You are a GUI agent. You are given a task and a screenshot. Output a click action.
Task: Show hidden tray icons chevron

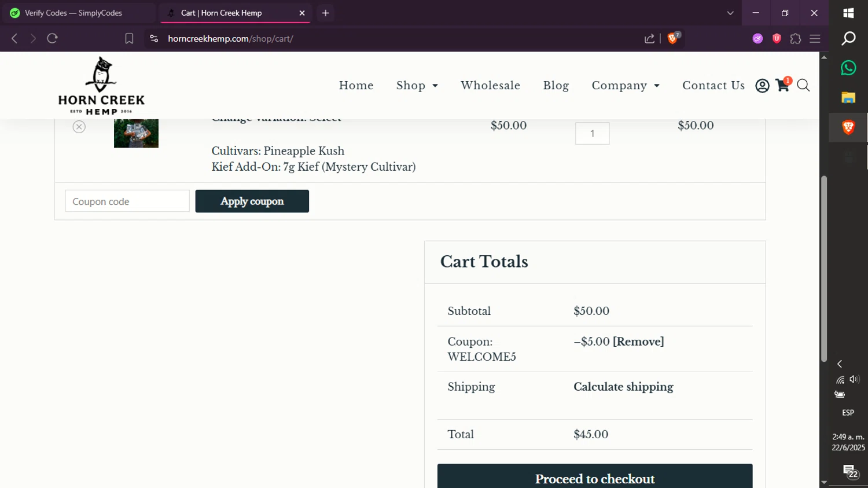[x=840, y=364]
